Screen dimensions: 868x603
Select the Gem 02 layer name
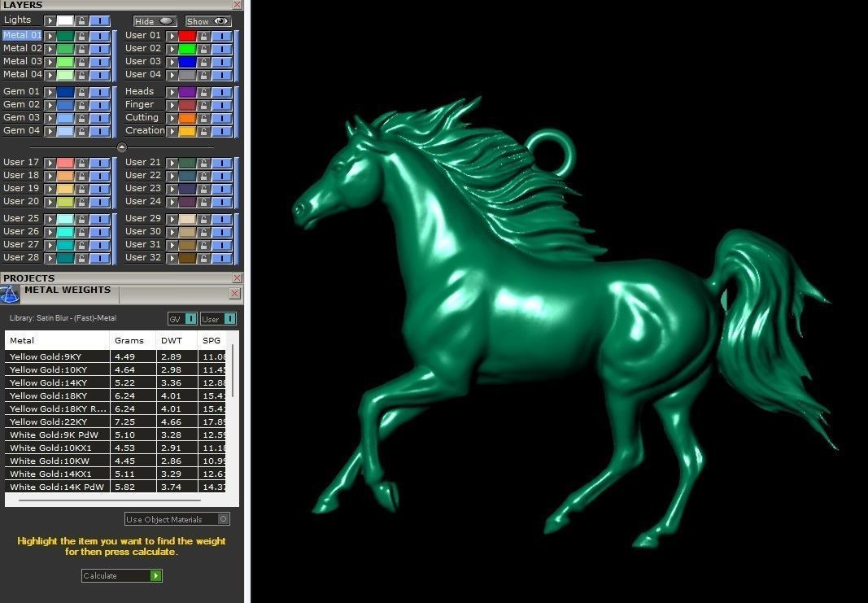(x=22, y=105)
